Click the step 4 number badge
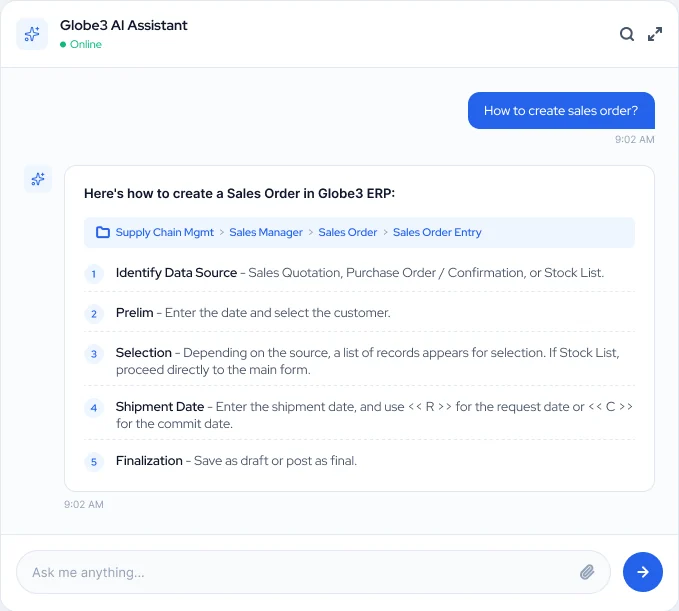Viewport: 679px width, 611px height. click(94, 407)
